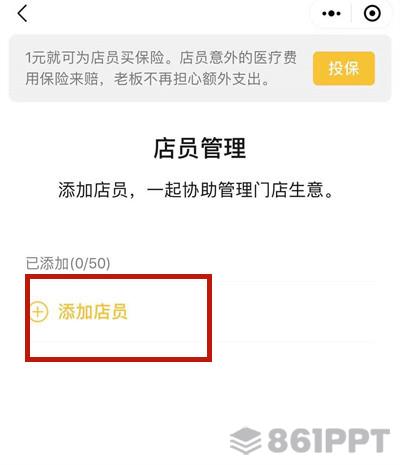This screenshot has width=400, height=465.
Task: Click the 已添加(0/50) counter label
Action: 68,263
